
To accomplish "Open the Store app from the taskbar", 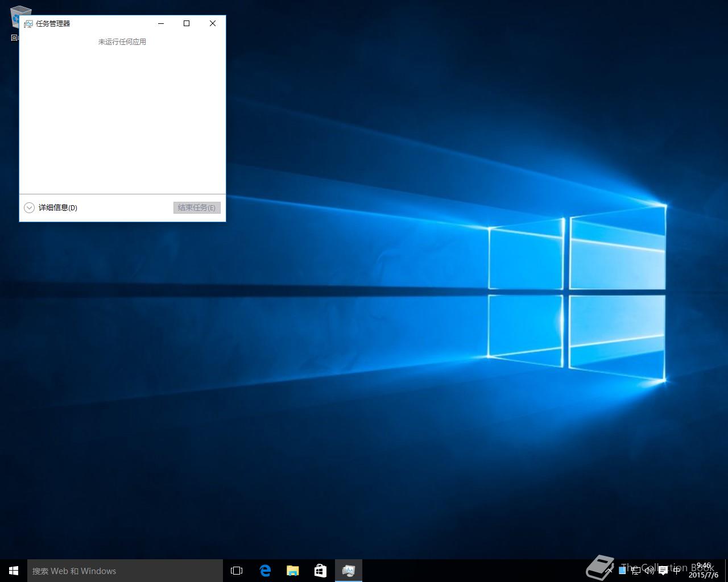I will point(320,571).
